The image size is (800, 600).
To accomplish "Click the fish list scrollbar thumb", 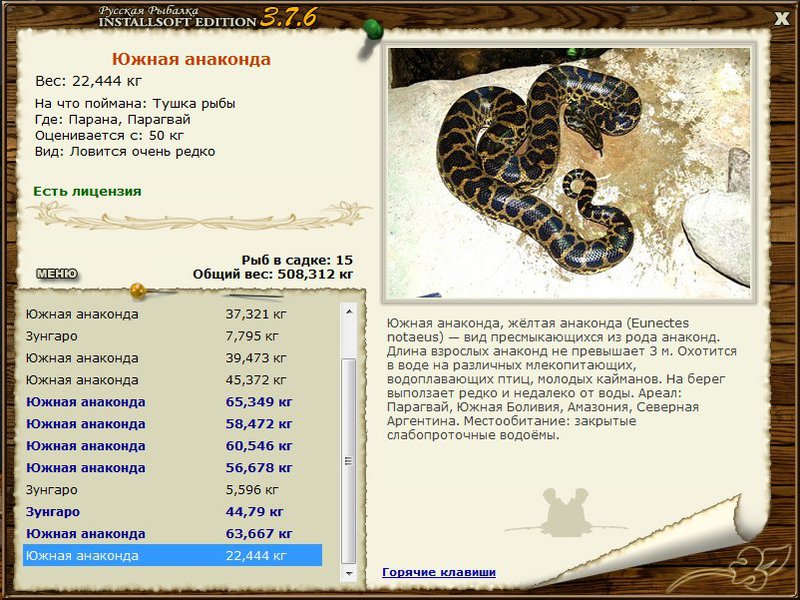I will point(349,461).
